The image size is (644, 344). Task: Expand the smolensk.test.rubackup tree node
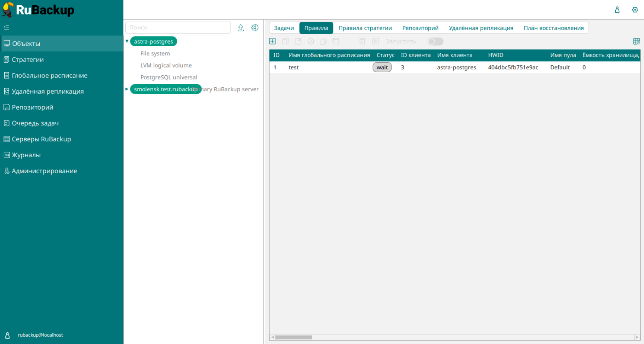pos(127,89)
